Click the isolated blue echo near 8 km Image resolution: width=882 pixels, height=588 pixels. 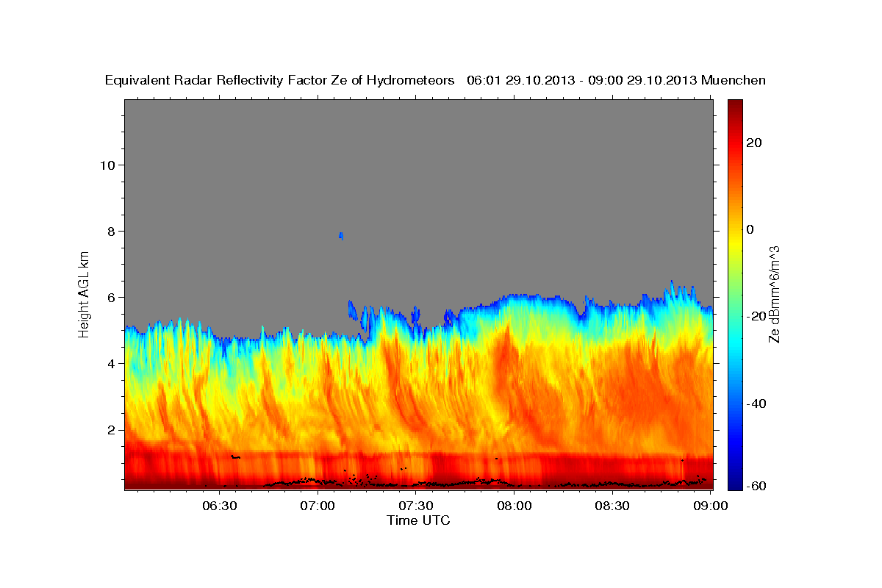coord(341,236)
